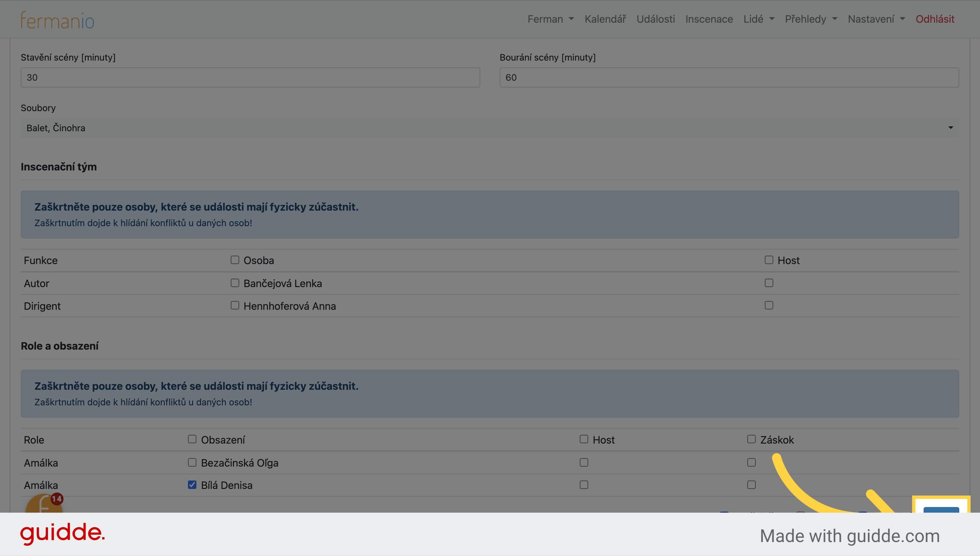The height and width of the screenshot is (556, 980).
Task: Open Události in navigation
Action: click(655, 19)
